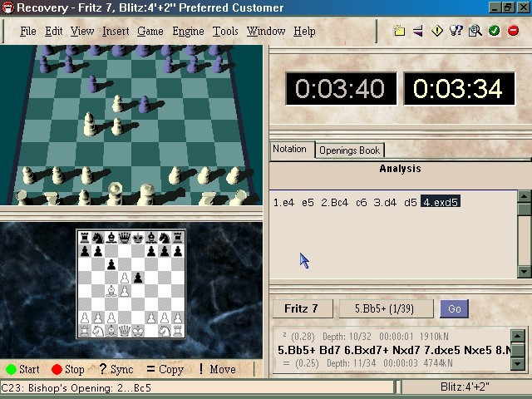532x399 pixels.
Task: Open the Engine menu
Action: tap(188, 32)
